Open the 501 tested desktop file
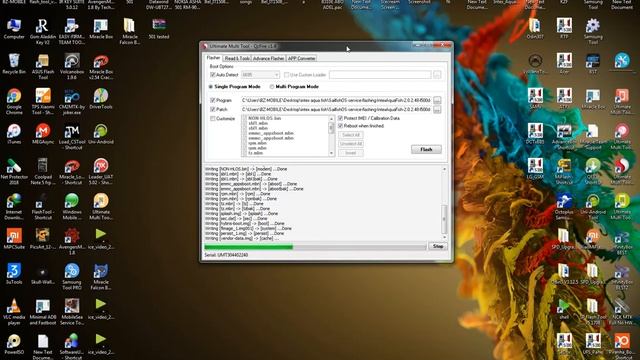This screenshot has height=360, width=640. click(x=159, y=29)
